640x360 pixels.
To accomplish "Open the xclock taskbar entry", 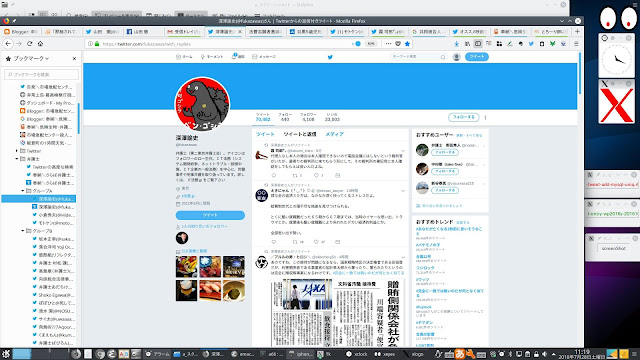I will (357, 354).
